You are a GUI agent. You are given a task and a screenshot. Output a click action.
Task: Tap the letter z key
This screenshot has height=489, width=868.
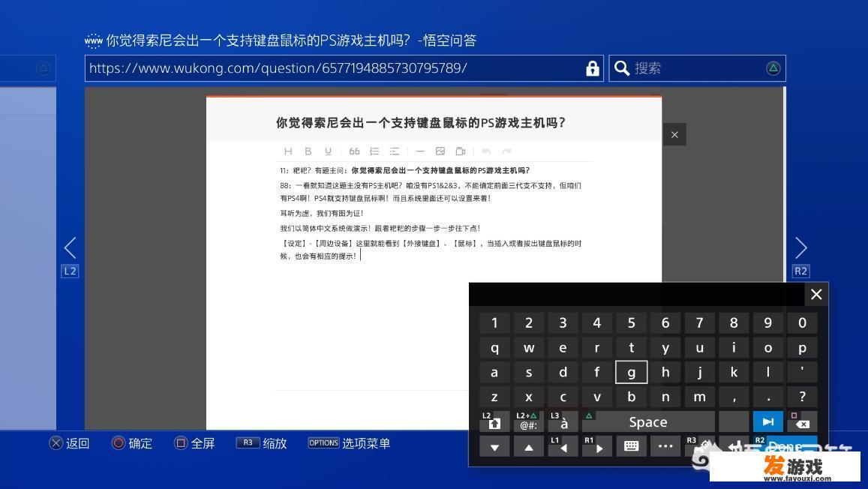tap(494, 397)
